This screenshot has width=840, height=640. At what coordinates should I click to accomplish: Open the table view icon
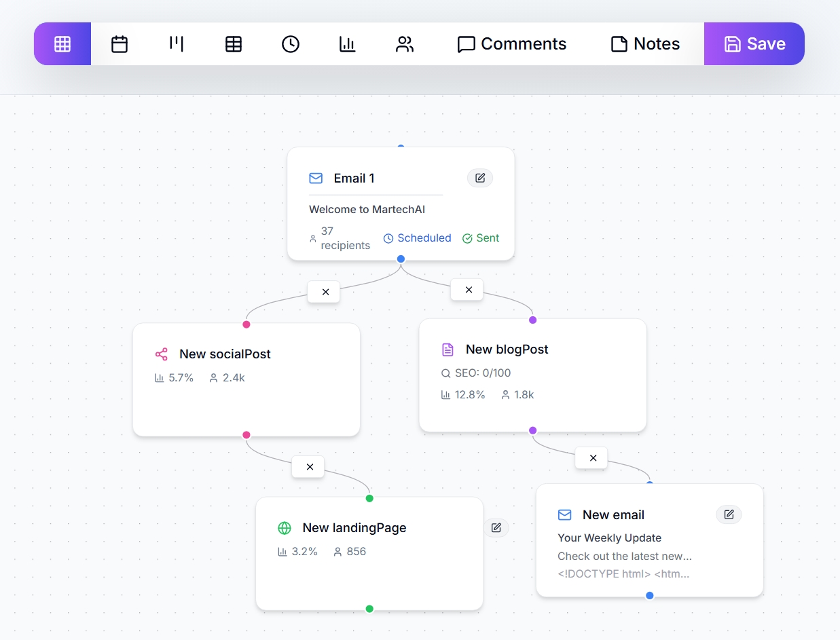[x=234, y=44]
